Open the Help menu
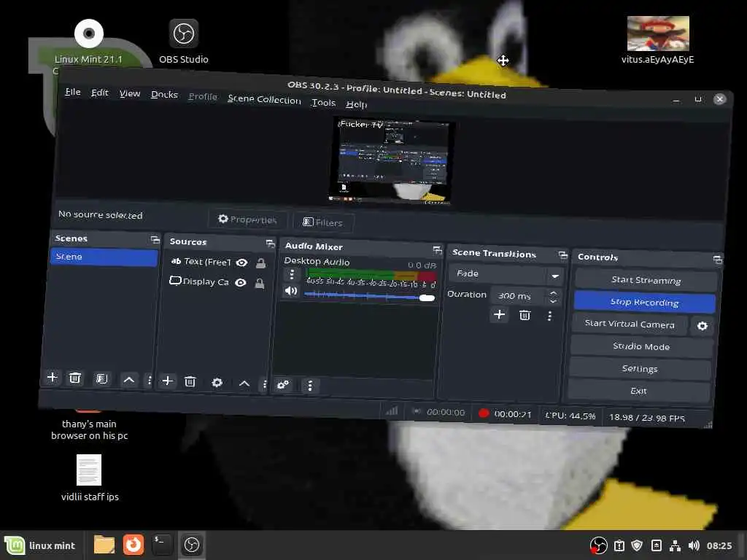The image size is (747, 560). point(356,104)
